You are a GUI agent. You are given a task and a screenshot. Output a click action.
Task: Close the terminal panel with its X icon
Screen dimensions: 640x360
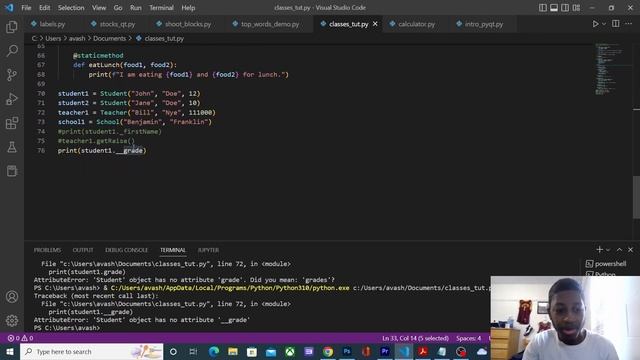(x=631, y=249)
